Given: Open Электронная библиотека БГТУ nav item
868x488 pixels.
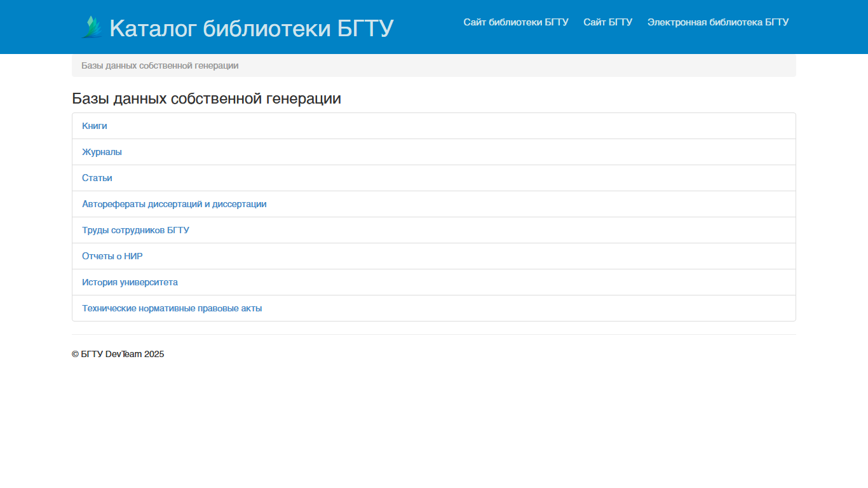Looking at the screenshot, I should tap(718, 22).
